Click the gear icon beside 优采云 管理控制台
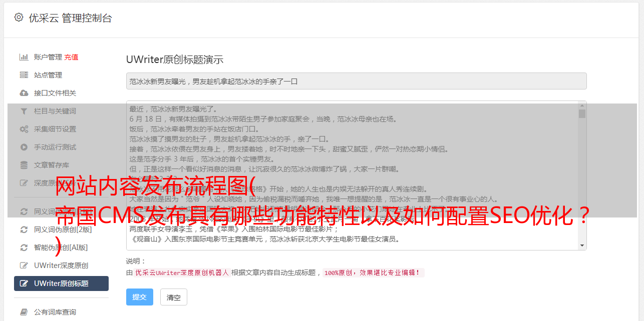 [x=19, y=17]
